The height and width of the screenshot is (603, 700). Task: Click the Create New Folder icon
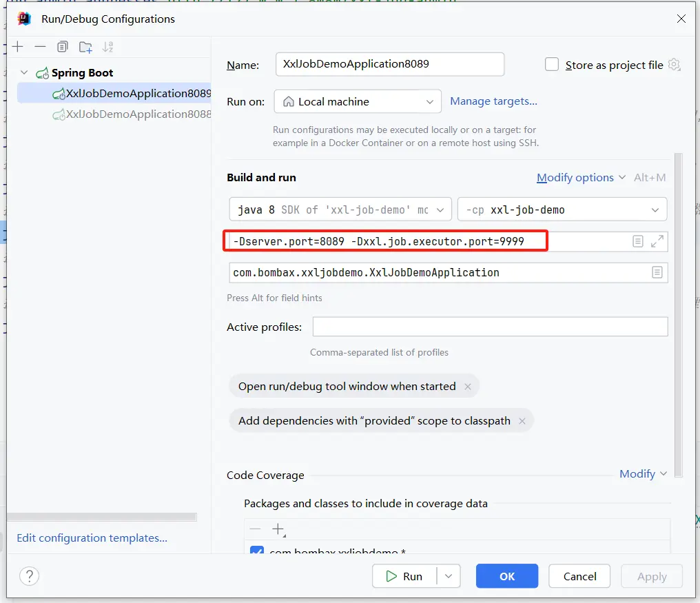tap(85, 47)
